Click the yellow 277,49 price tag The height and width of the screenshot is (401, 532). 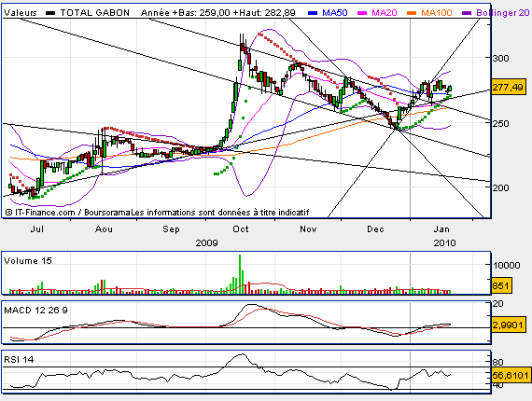(508, 88)
